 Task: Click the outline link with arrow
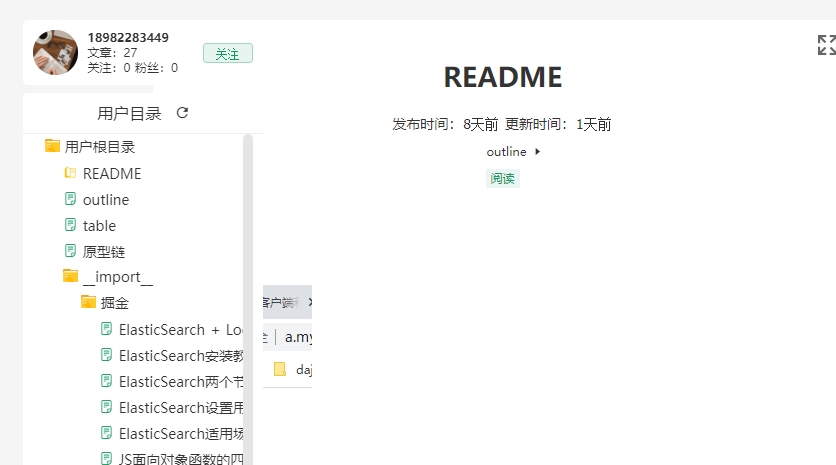click(x=513, y=152)
